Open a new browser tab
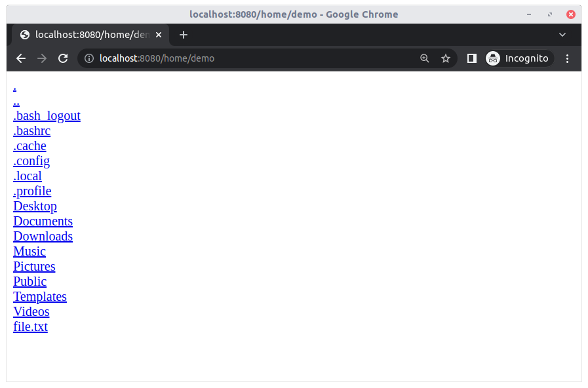Screen dimensions: 588x388 pos(183,35)
